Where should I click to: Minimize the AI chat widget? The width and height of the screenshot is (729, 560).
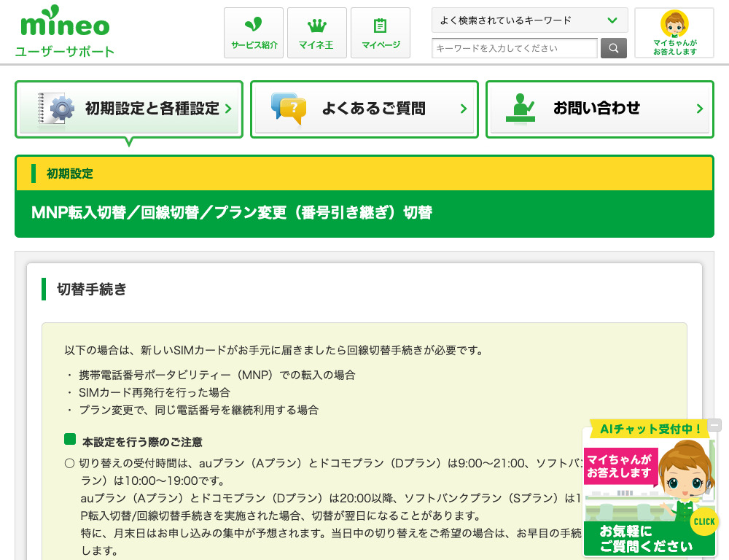point(715,424)
